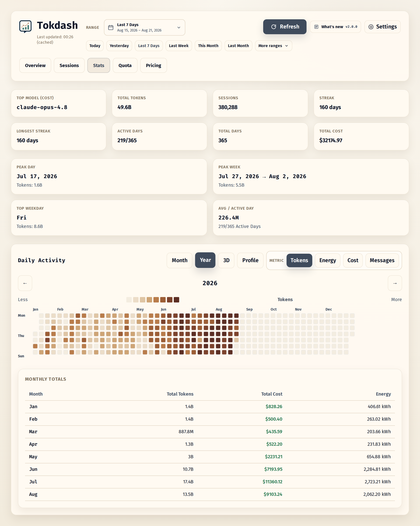
Task: Click the darkest legend color swatch
Action: click(x=176, y=300)
